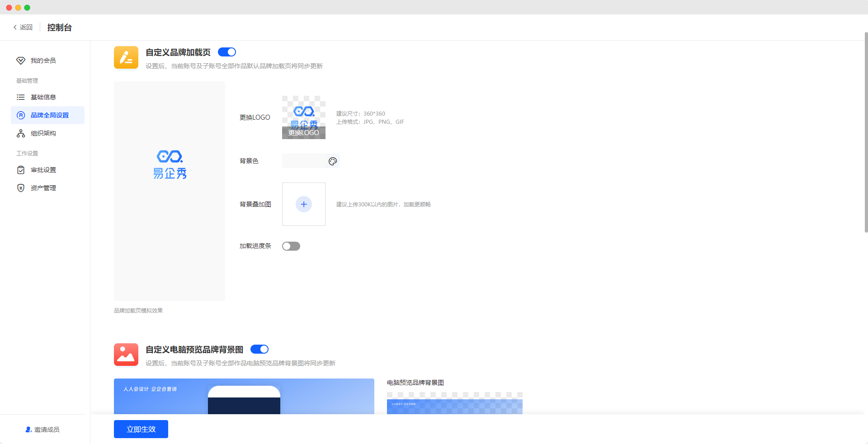
Task: Click the 基础管理 section label
Action: tap(27, 81)
